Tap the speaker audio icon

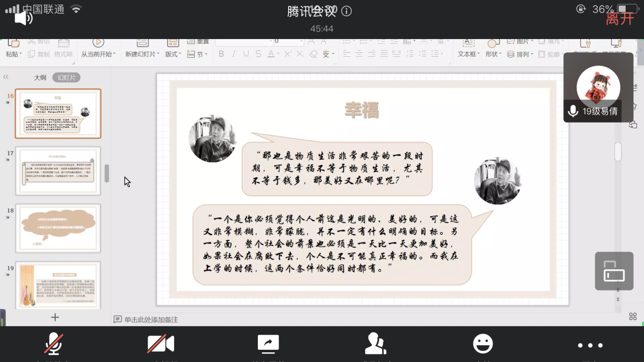tap(23, 18)
